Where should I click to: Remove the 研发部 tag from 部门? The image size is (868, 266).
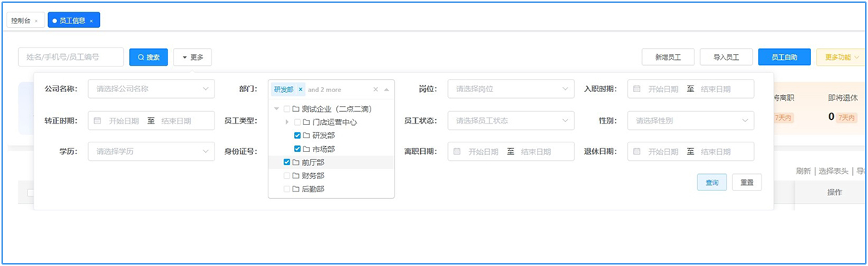point(301,89)
